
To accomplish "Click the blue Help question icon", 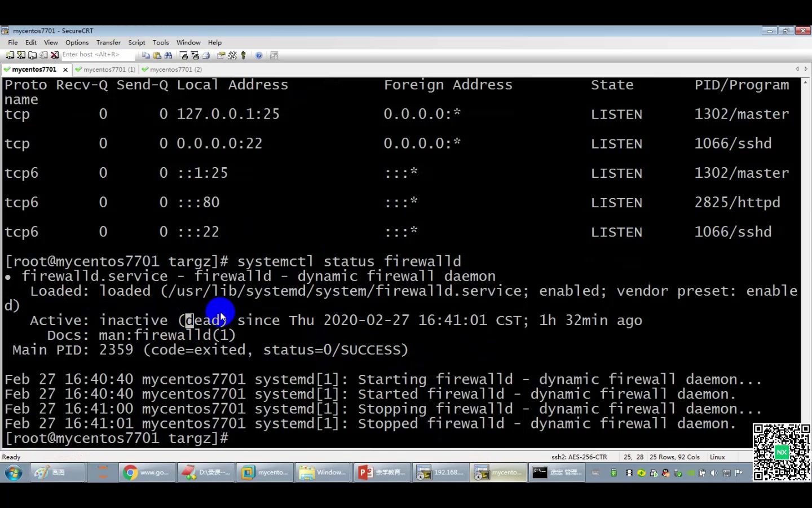I will pyautogui.click(x=259, y=55).
